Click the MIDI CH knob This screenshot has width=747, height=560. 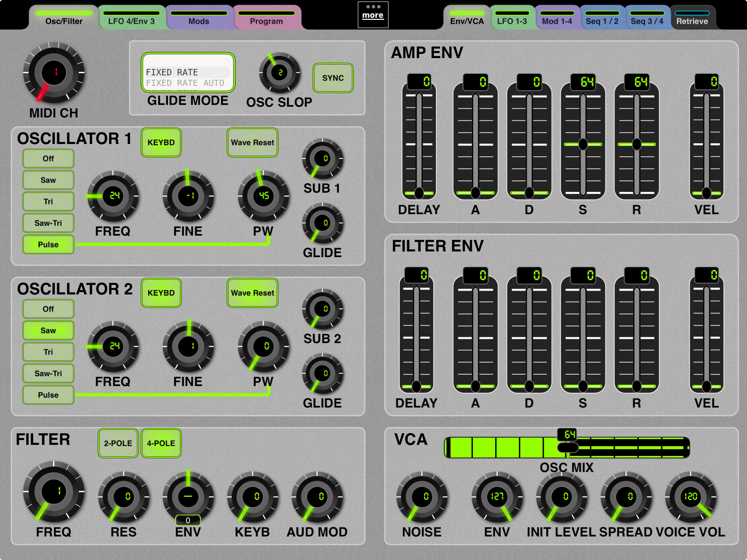coord(54,73)
